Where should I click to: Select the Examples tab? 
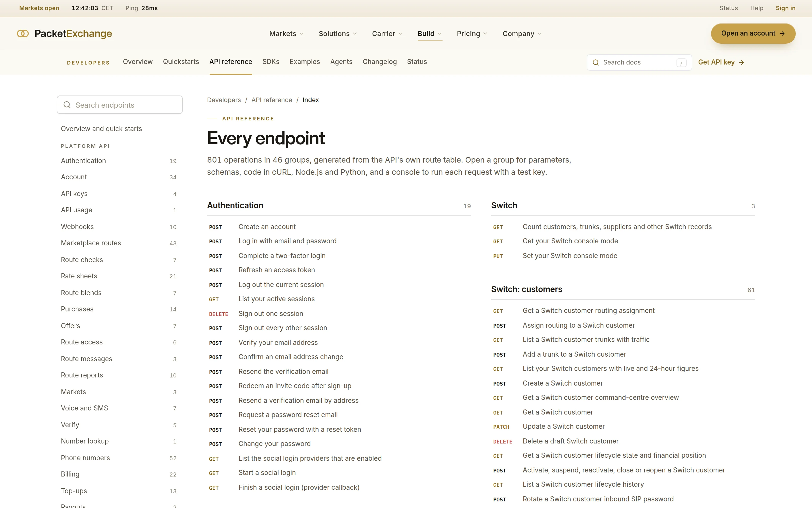(x=305, y=62)
